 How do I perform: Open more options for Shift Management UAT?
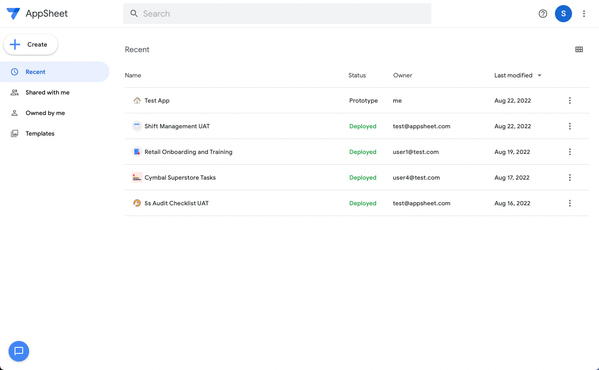570,126
